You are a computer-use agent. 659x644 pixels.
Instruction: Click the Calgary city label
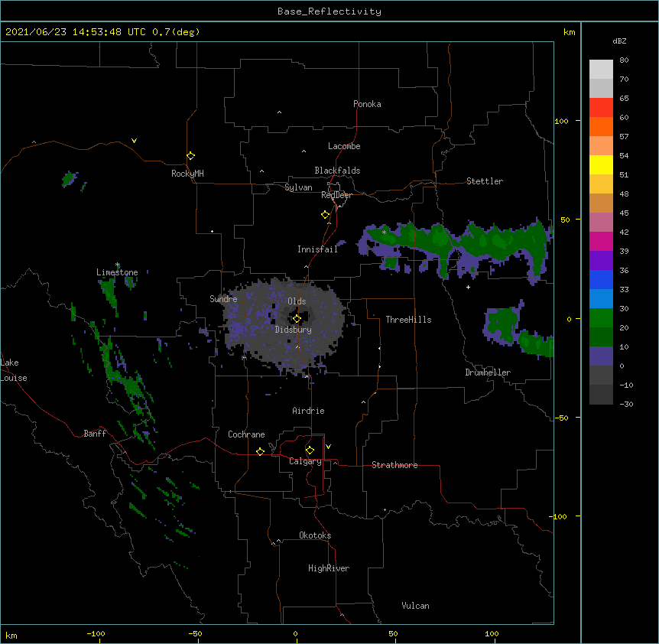pyautogui.click(x=305, y=461)
